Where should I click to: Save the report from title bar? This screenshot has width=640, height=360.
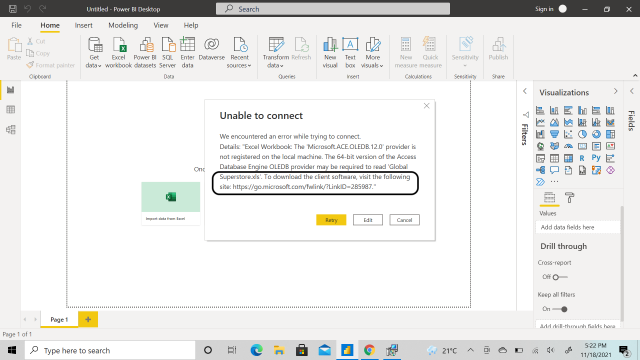coord(13,9)
